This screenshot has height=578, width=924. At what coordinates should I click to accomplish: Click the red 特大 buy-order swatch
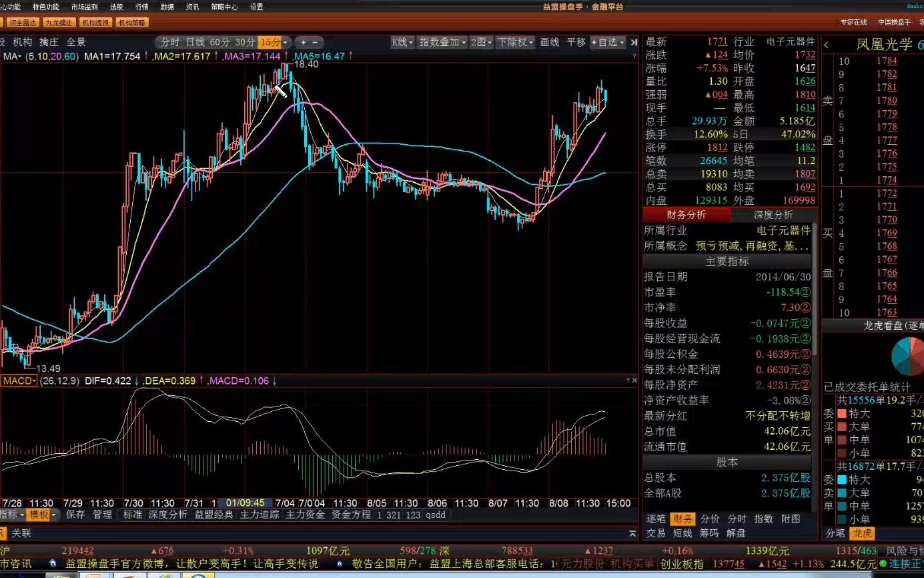[842, 414]
